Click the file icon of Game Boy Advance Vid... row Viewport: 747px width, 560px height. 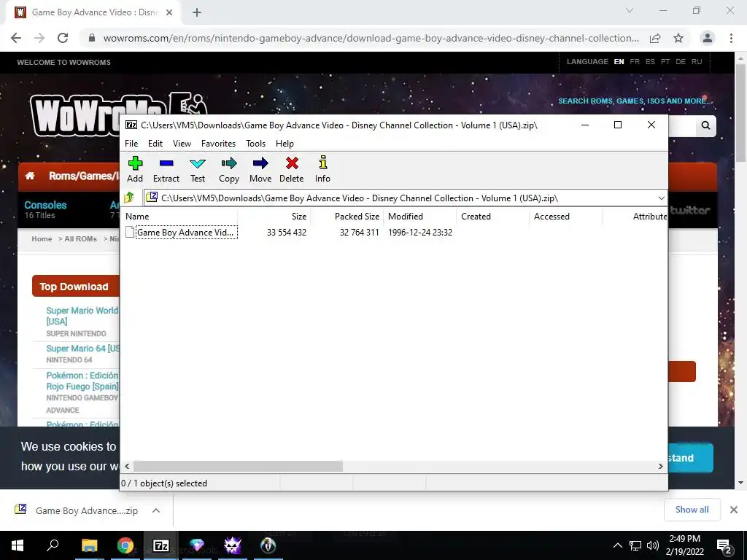[130, 232]
